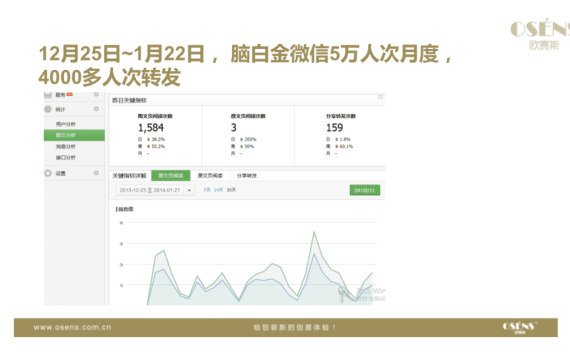Click the 设置 settings gear icon
This screenshot has height=360, width=570.
(x=48, y=173)
